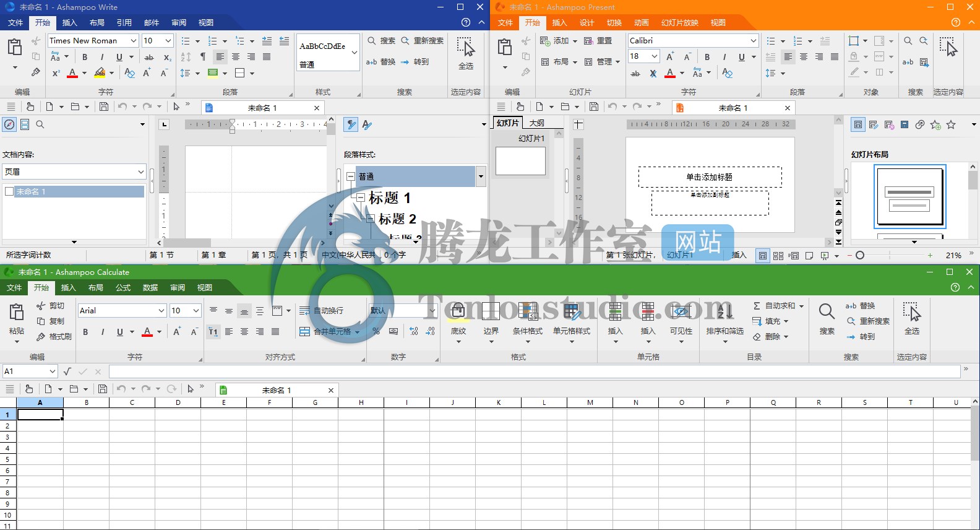Click align left in Write's paragraph group
Viewport: 980px width, 530px height.
(x=220, y=57)
